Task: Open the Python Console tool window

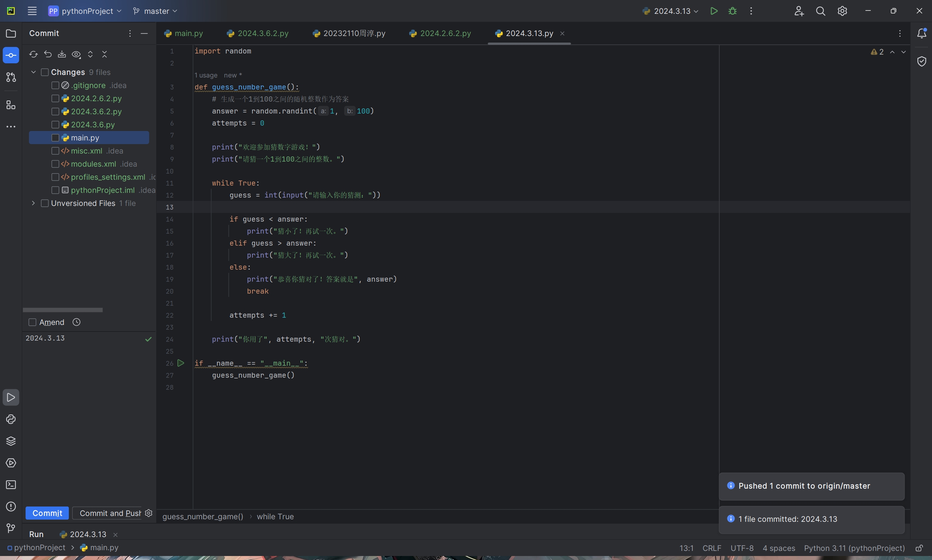Action: [11, 419]
